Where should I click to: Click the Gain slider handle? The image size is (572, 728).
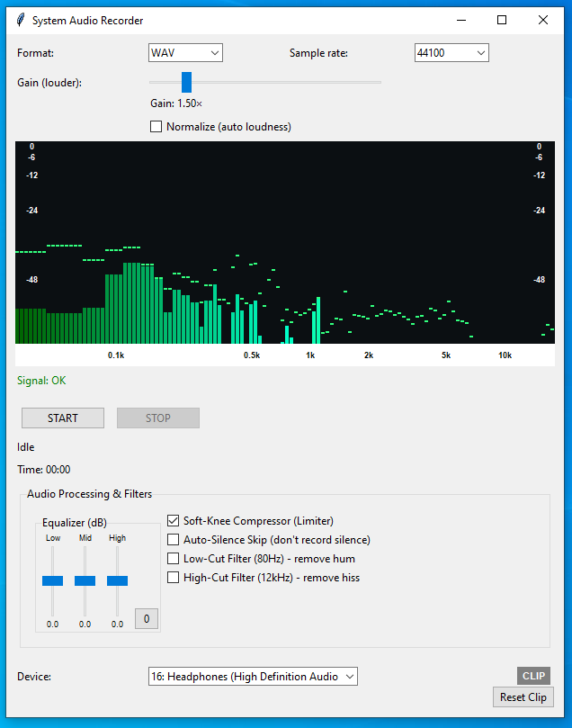coord(187,83)
